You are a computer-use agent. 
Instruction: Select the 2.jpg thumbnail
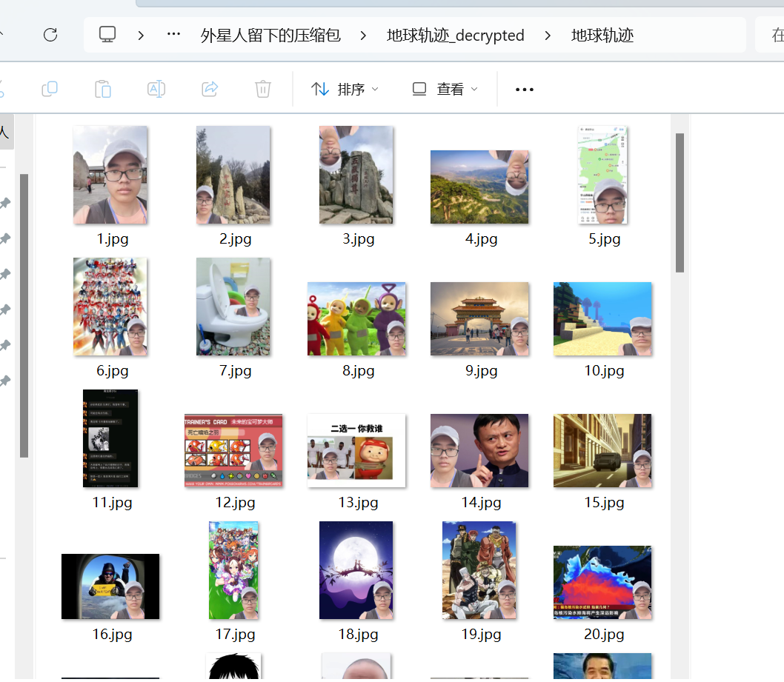pos(233,175)
